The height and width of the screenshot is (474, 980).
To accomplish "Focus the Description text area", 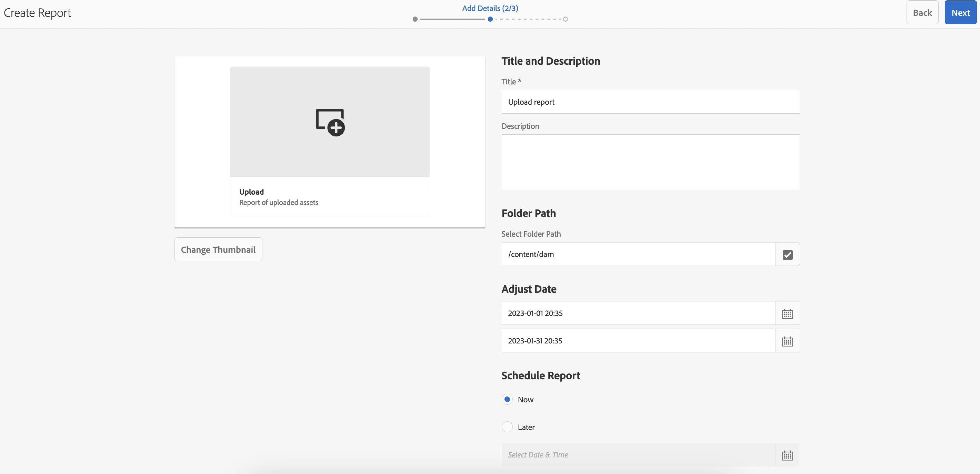I will (650, 162).
